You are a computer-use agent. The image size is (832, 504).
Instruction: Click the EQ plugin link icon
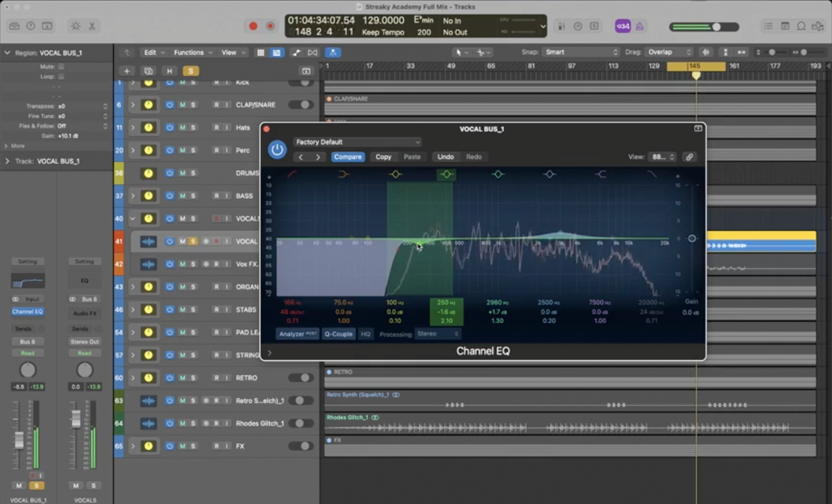689,157
